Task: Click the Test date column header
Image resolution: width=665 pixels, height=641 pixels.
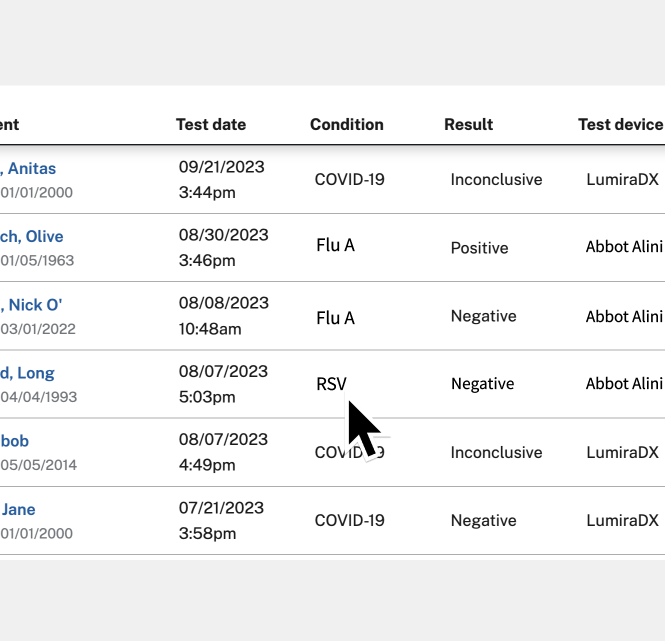Action: (211, 124)
